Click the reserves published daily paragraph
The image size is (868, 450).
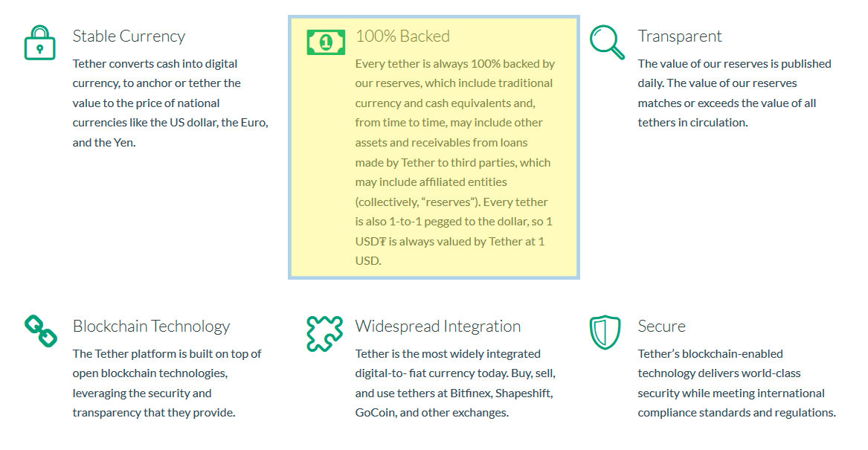click(x=735, y=93)
